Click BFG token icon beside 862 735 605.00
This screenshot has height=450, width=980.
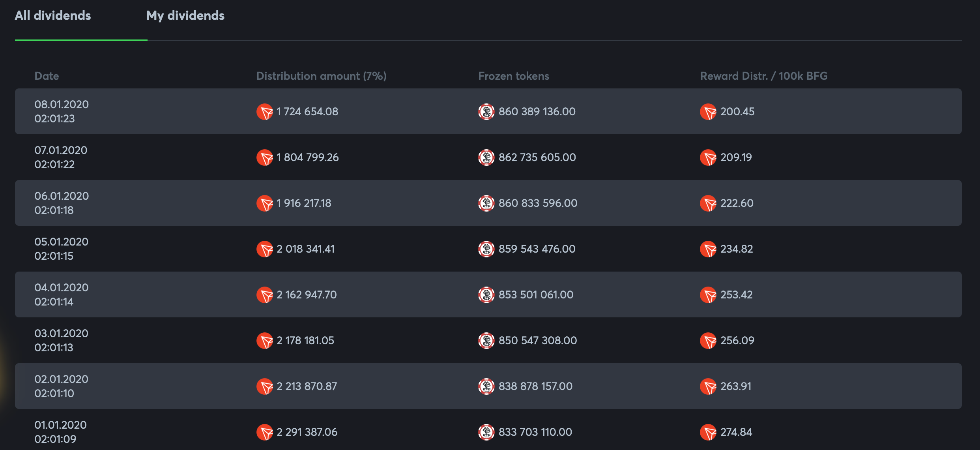pos(486,157)
